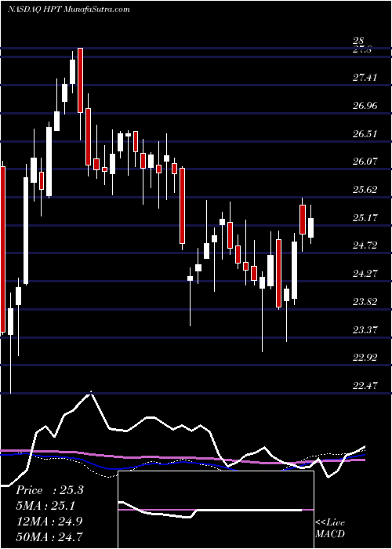Select the 28 price axis label
This screenshot has width=392, height=549.
359,41
